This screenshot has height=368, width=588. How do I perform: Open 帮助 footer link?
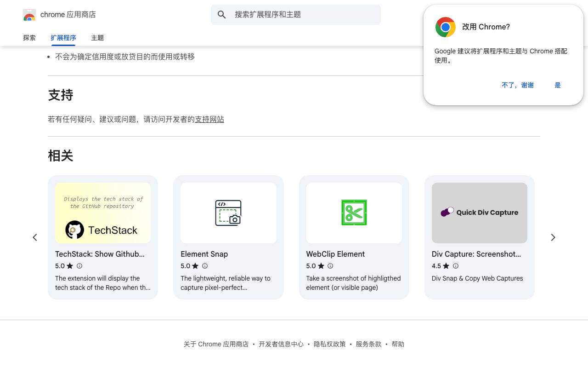(x=398, y=344)
